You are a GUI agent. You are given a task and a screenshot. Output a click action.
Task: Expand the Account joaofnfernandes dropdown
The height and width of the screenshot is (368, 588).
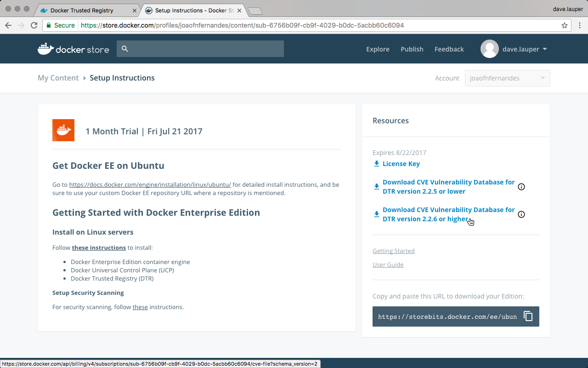[507, 78]
